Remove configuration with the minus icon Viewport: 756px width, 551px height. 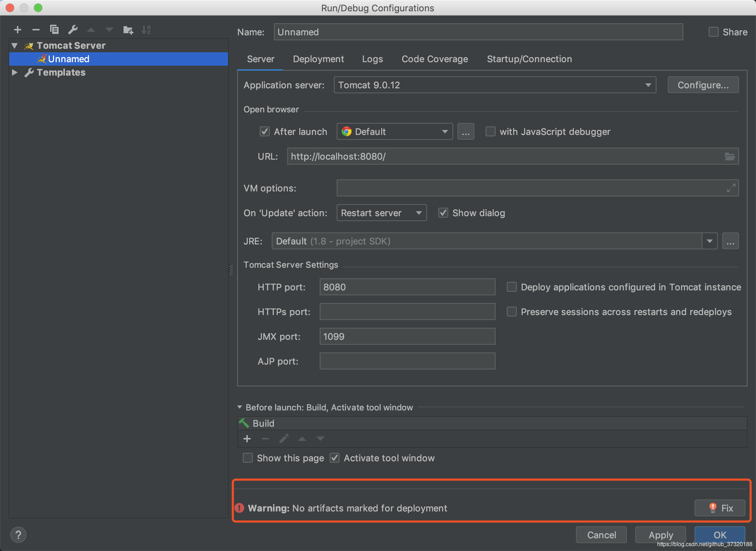[x=36, y=30]
